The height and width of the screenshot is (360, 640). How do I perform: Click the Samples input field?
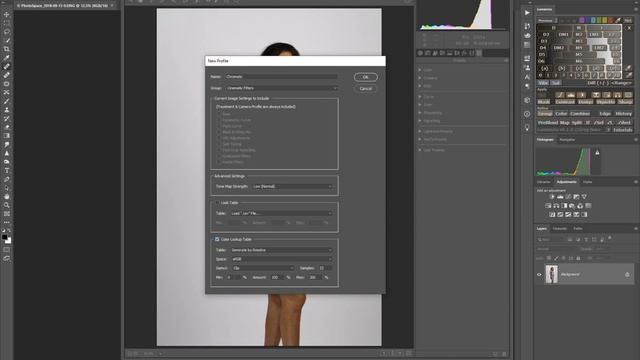[x=325, y=268]
